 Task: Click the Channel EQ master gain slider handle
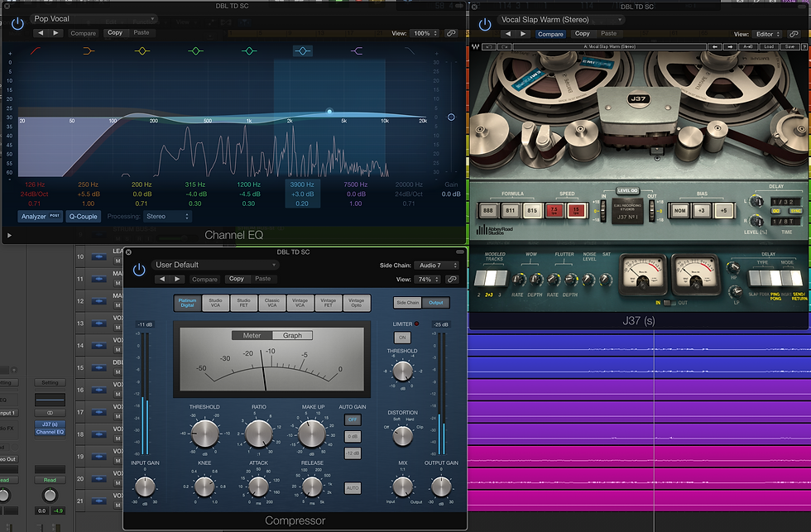[451, 117]
